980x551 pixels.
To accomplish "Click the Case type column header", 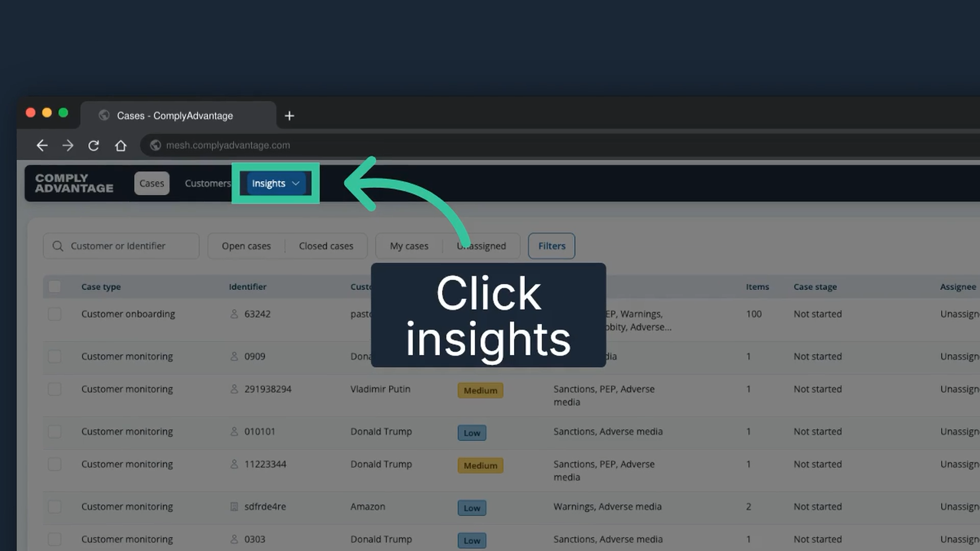I will click(x=101, y=287).
